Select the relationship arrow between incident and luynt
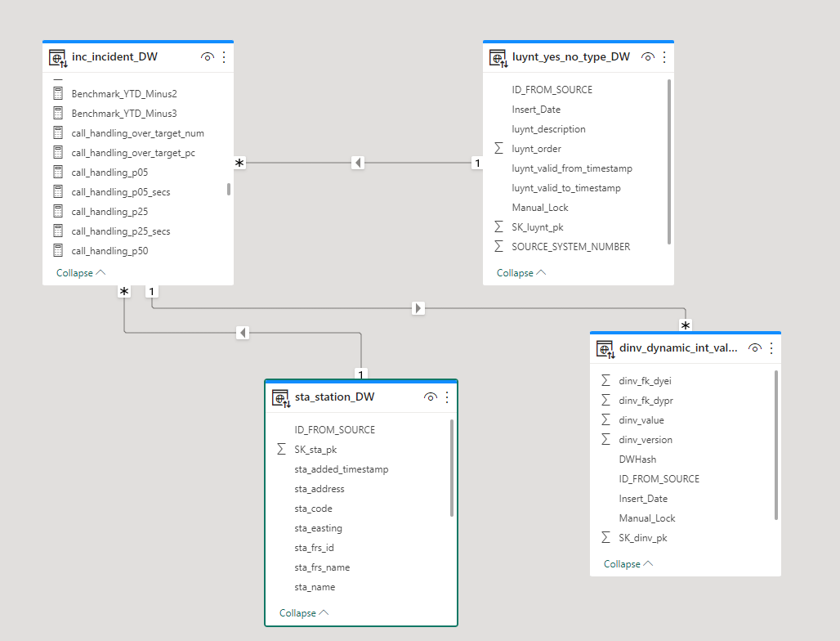The height and width of the screenshot is (641, 840). click(358, 163)
